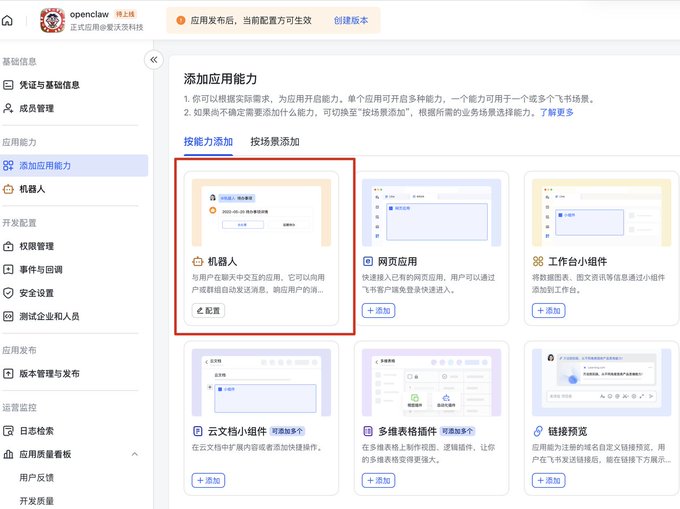Collapse the sidebar with double-chevron button
Viewport: 680px width, 509px height.
(154, 60)
